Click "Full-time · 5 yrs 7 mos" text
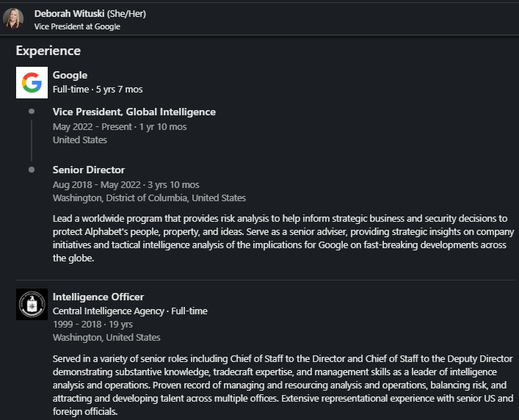519x420 pixels. [98, 89]
